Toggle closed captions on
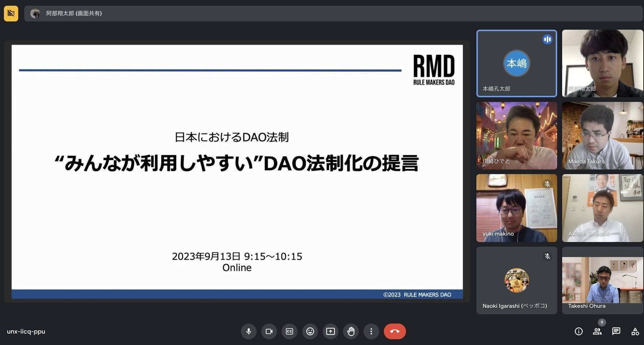This screenshot has width=644, height=345. pyautogui.click(x=289, y=331)
